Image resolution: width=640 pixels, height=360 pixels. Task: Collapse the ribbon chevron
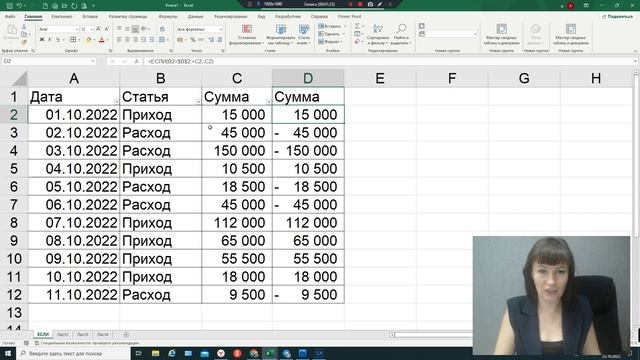coord(635,51)
